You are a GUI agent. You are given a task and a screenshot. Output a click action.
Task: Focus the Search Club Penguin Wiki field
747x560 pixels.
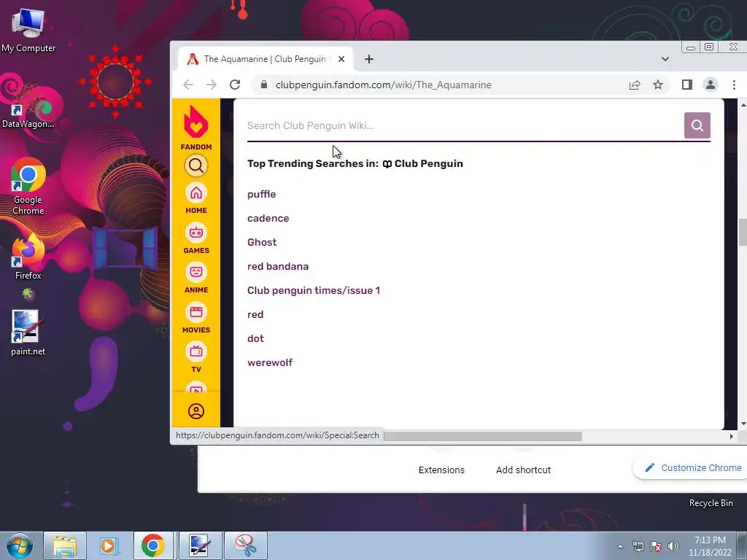coord(465,125)
